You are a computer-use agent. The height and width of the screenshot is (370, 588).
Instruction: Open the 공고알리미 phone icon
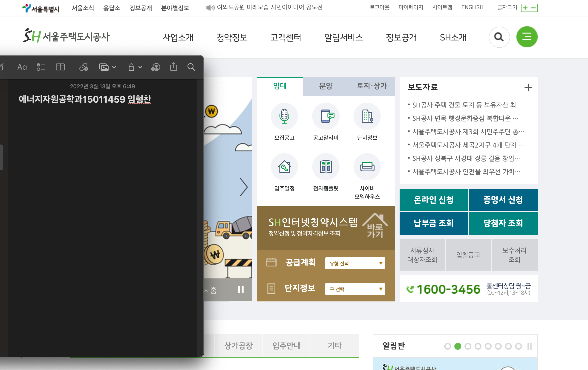click(x=326, y=116)
